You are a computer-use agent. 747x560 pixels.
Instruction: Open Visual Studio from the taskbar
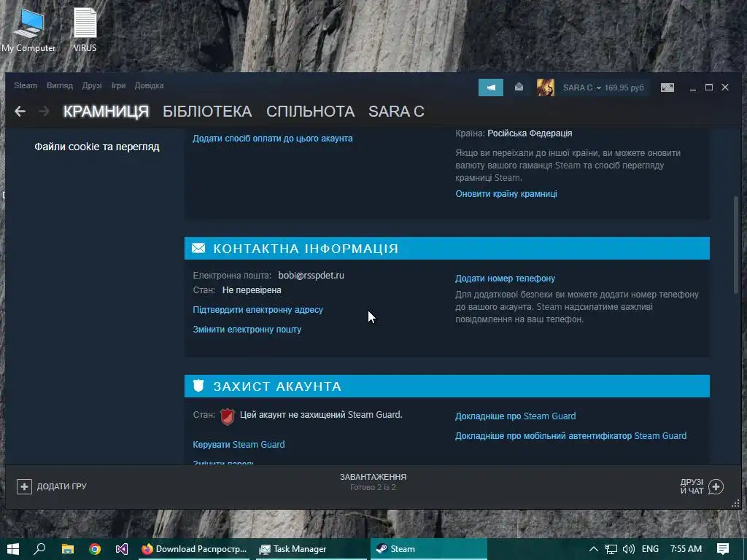pyautogui.click(x=122, y=549)
